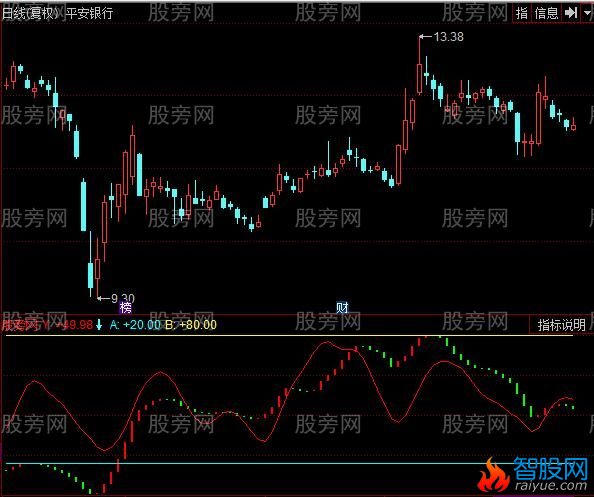Click the blue 财 marker icon
594x497 pixels.
pos(342,307)
